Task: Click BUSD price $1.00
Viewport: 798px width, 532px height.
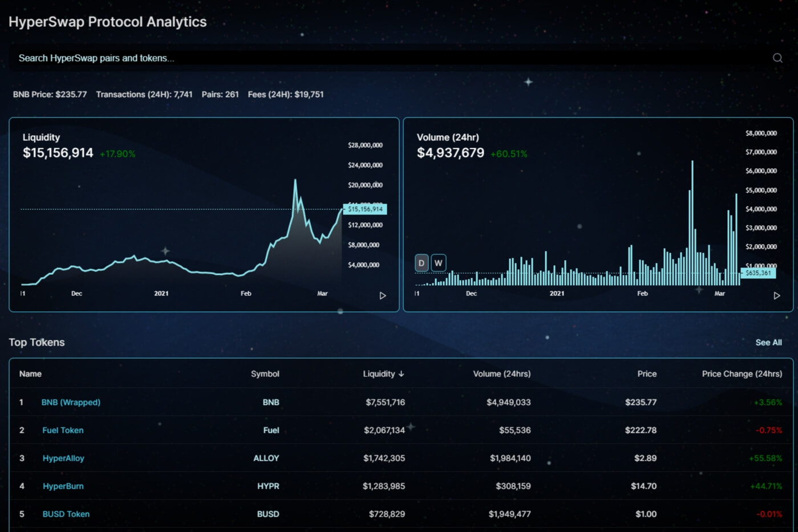Action: (x=646, y=514)
